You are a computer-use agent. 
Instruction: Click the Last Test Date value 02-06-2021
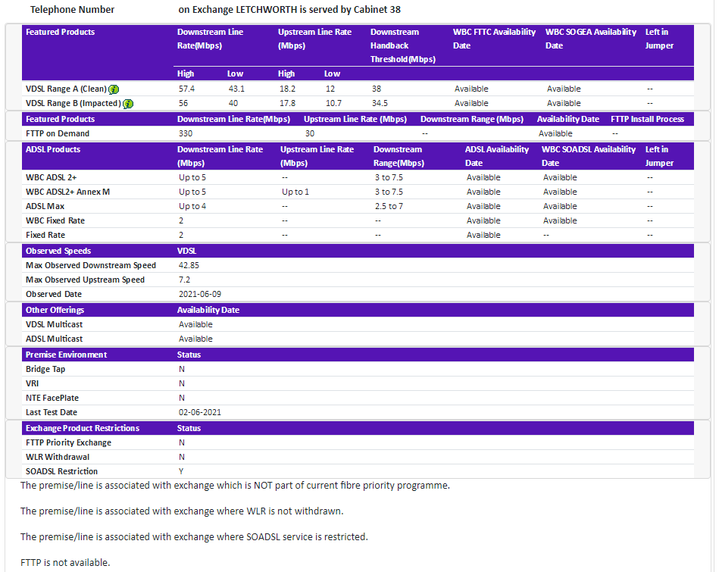[201, 412]
